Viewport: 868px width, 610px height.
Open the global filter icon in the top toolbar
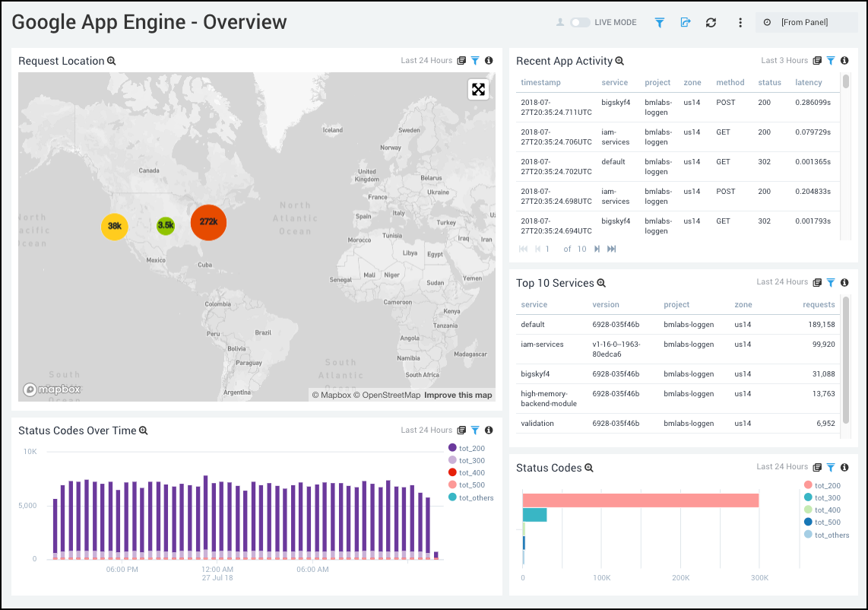tap(659, 23)
